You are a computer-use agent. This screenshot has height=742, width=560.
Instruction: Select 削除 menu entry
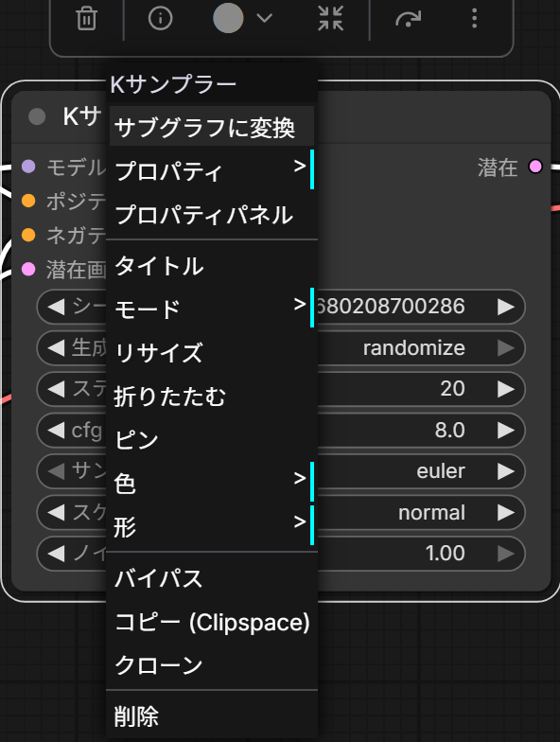[212, 715]
